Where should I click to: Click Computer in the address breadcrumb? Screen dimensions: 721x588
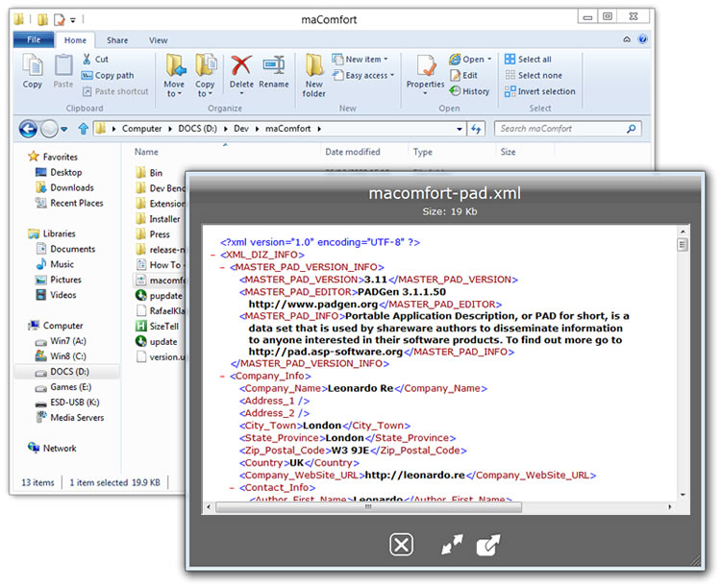(141, 129)
